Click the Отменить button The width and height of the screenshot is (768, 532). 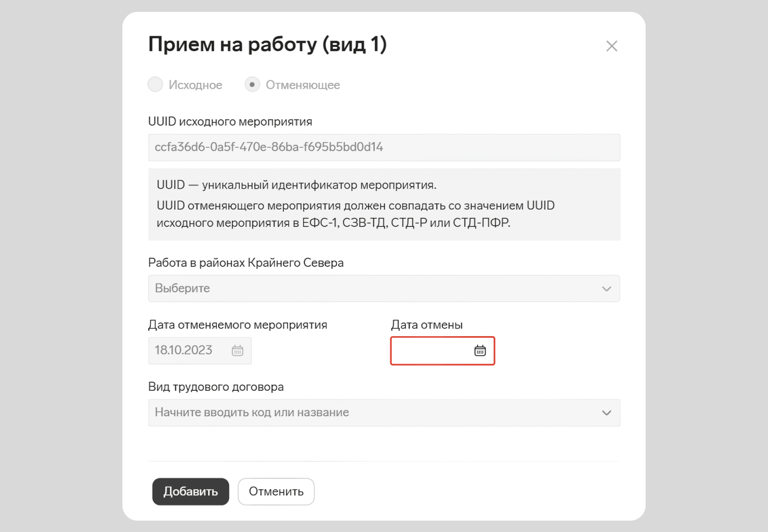[x=276, y=491]
